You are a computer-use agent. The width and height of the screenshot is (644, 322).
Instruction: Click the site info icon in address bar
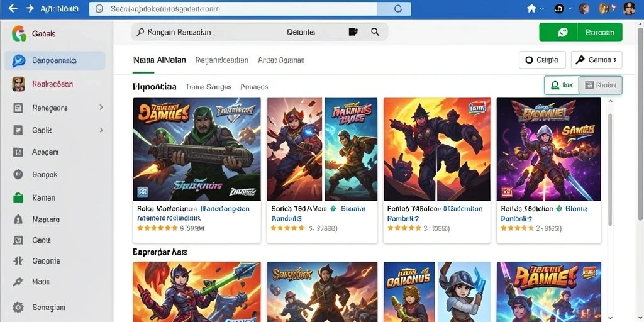click(99, 9)
